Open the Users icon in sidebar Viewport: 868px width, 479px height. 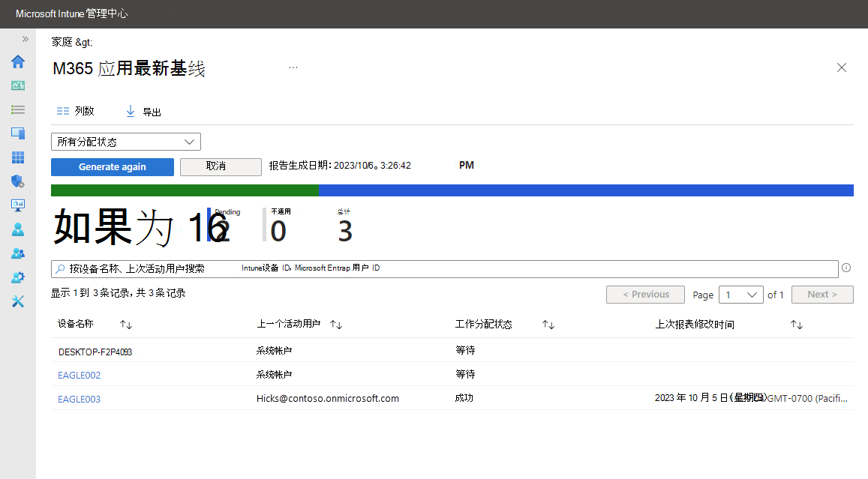click(x=18, y=229)
